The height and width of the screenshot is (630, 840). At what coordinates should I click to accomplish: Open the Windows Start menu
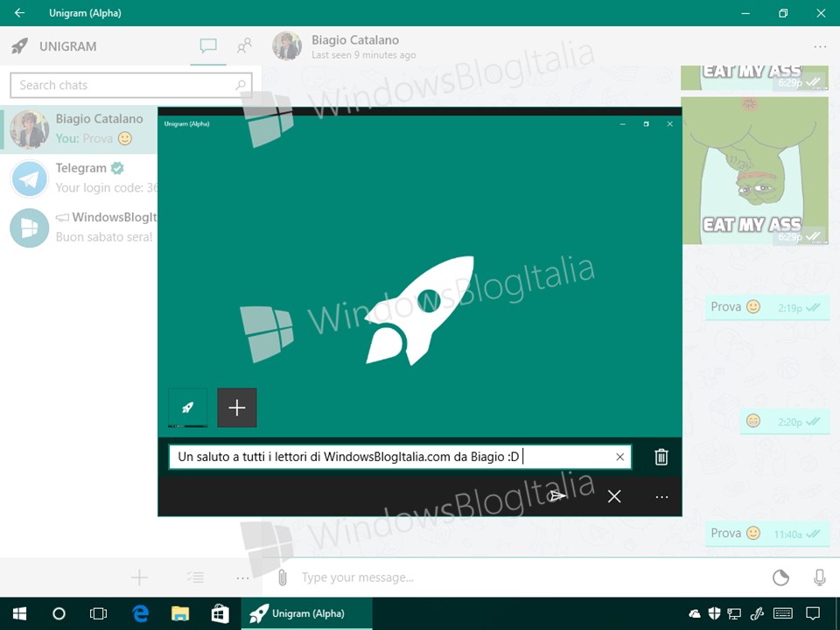[20, 614]
